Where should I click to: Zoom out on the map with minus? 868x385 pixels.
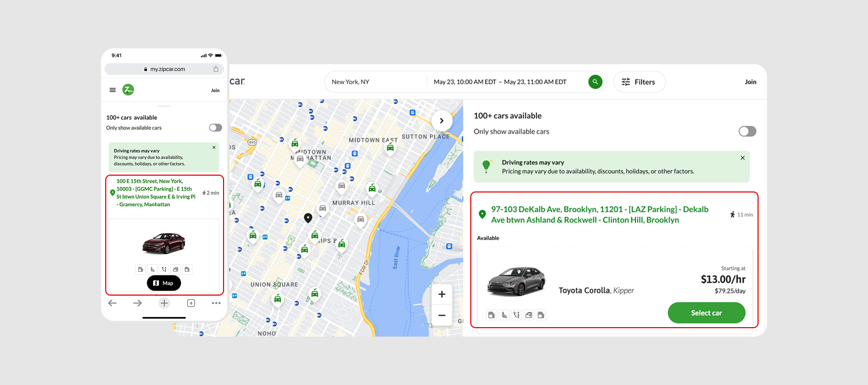point(442,315)
